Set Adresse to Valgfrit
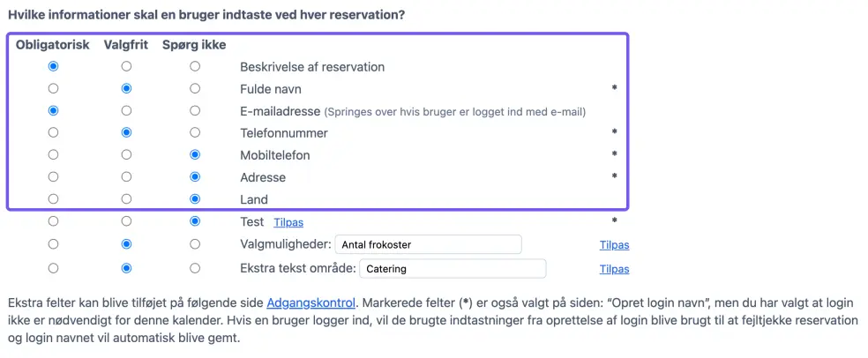This screenshot has height=358, width=868. 126,176
